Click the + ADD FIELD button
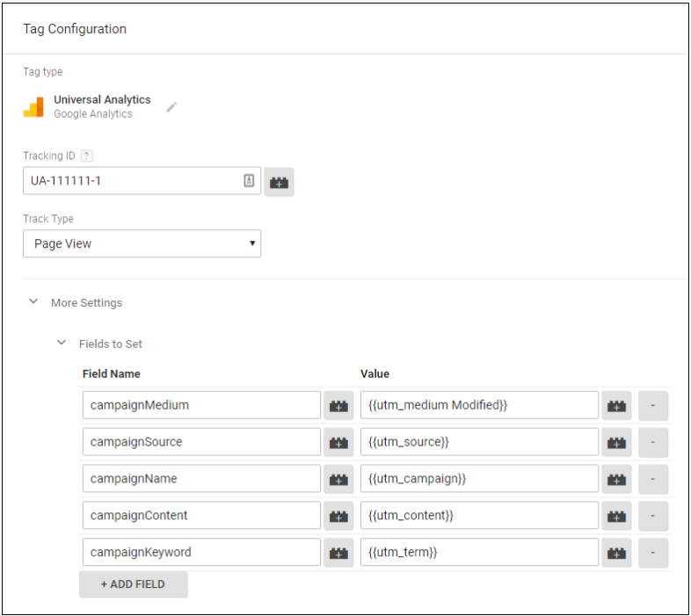The width and height of the screenshot is (691, 616). pos(133,584)
